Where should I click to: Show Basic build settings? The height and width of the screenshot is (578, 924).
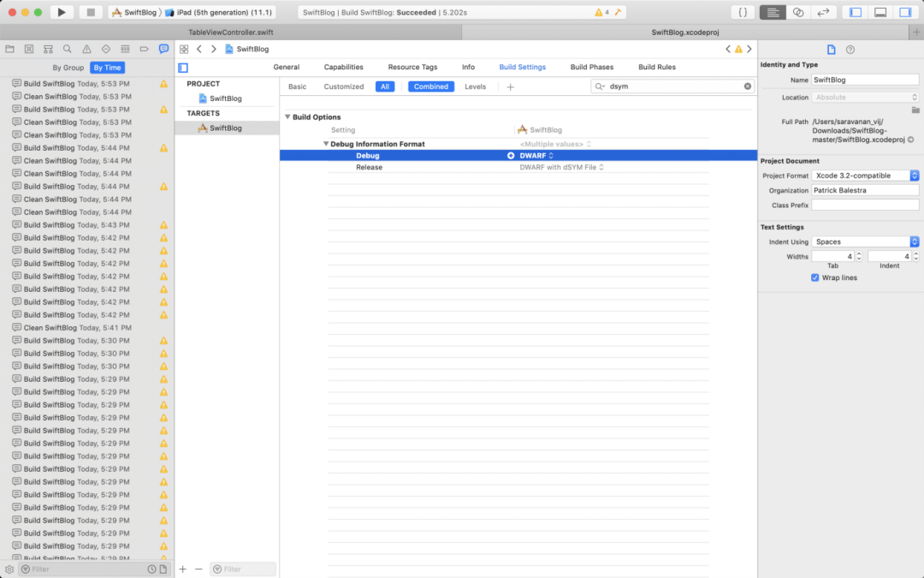pyautogui.click(x=297, y=86)
